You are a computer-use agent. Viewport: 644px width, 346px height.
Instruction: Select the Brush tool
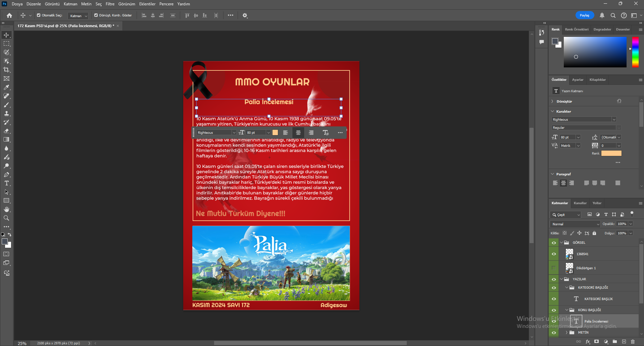(x=6, y=105)
